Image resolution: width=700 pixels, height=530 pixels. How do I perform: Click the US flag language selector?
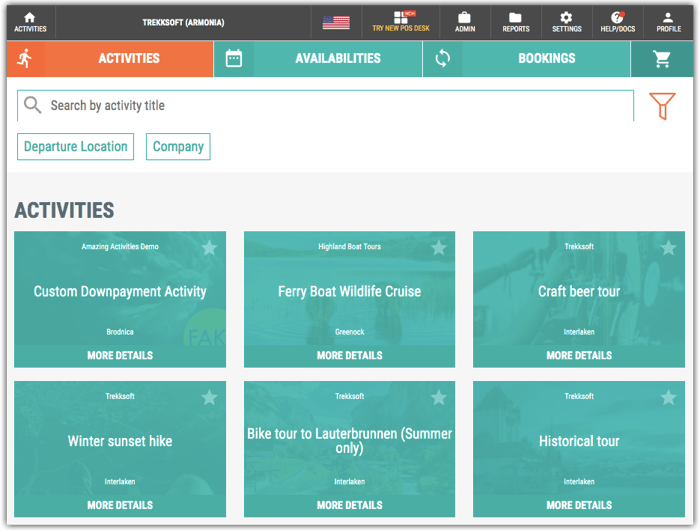(336, 22)
